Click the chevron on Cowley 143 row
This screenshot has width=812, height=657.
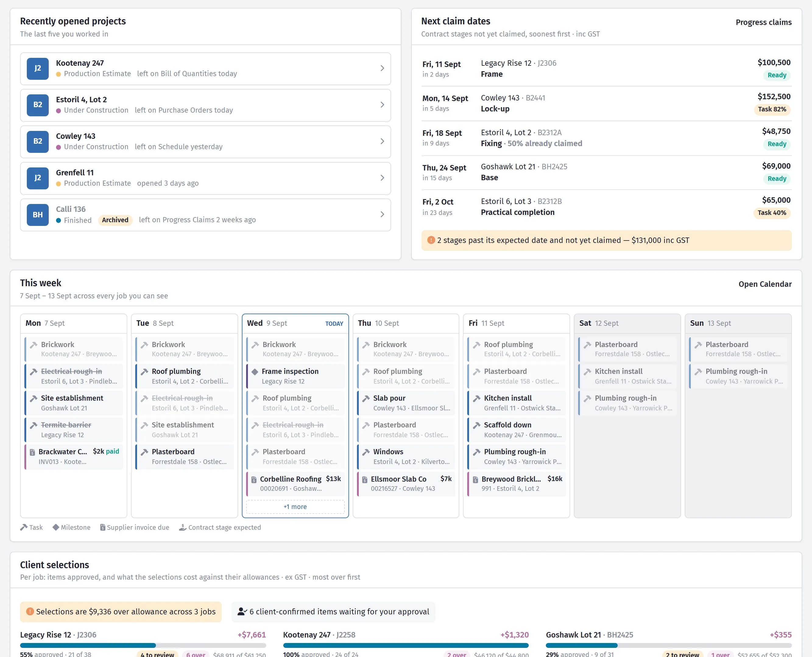382,142
